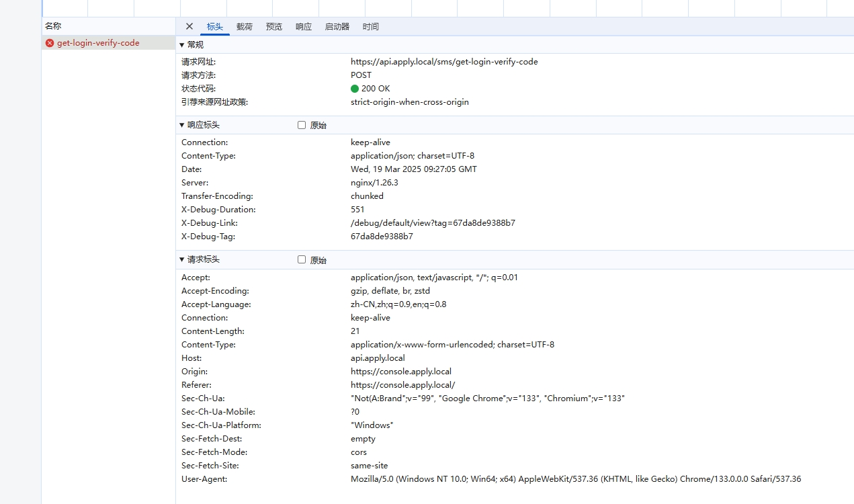Open the 启动器 tab
Screen dimensions: 854x504
click(x=337, y=27)
